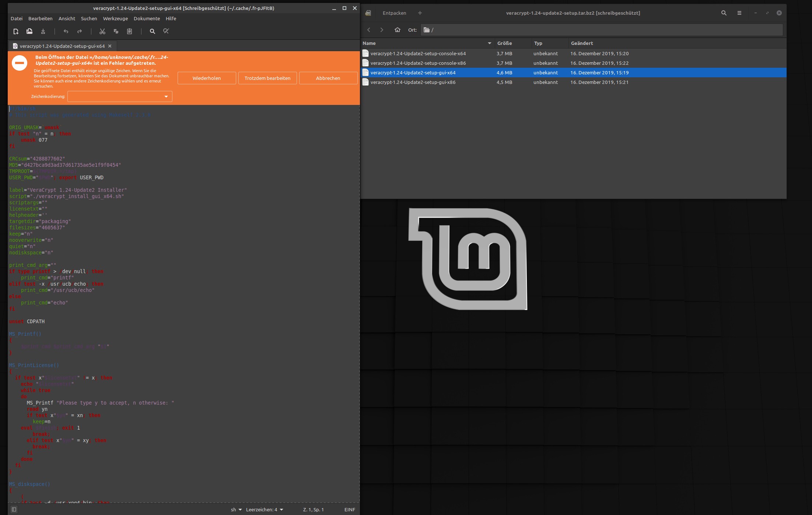Screen dimensions: 812x515
Task: Click the save document toolbar icon
Action: pos(43,32)
